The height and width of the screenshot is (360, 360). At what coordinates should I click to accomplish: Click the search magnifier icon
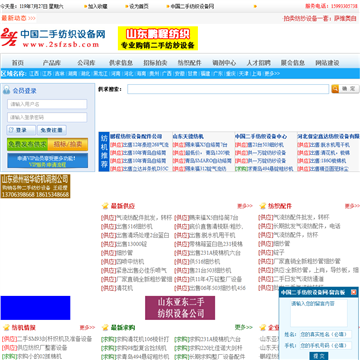tap(335, 89)
